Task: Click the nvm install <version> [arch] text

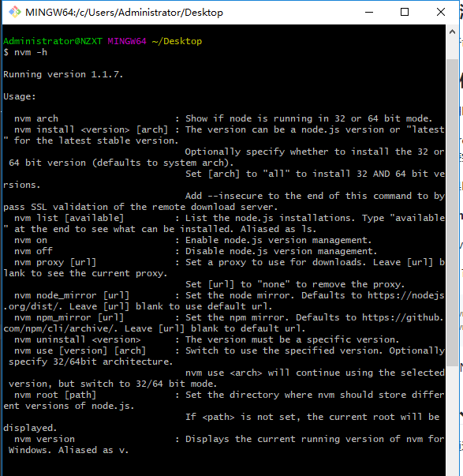Action: 91,129
